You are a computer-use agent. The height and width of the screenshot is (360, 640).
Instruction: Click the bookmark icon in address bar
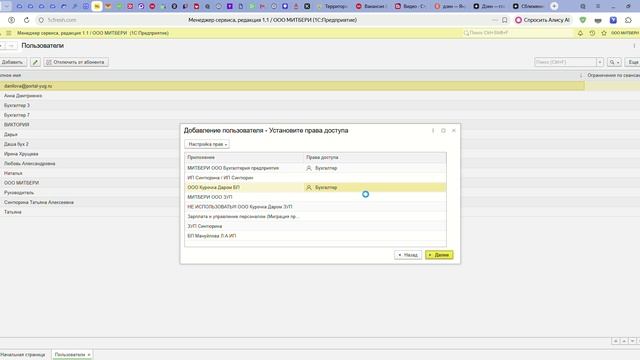(x=505, y=20)
